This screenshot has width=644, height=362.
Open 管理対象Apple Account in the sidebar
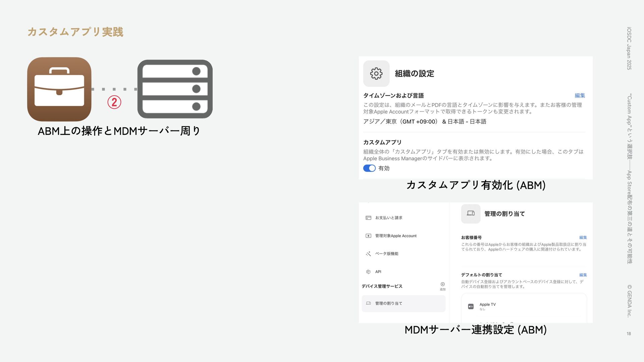[x=396, y=236]
